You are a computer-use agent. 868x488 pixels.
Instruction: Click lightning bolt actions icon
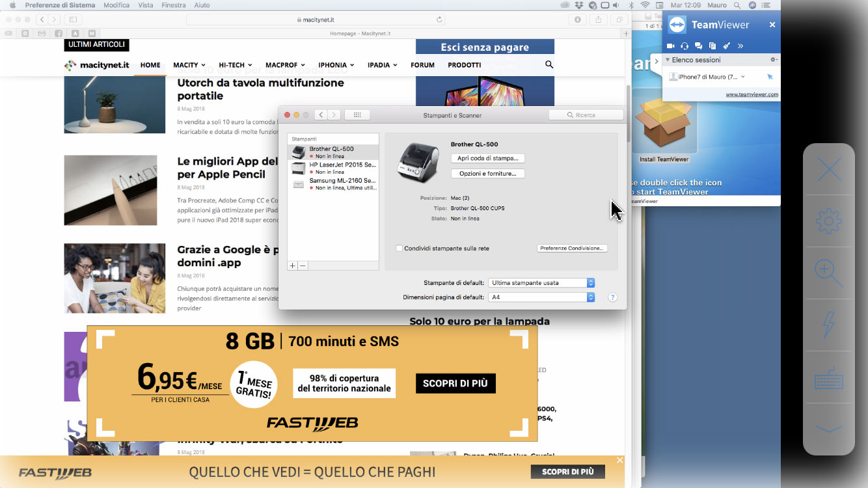(829, 325)
